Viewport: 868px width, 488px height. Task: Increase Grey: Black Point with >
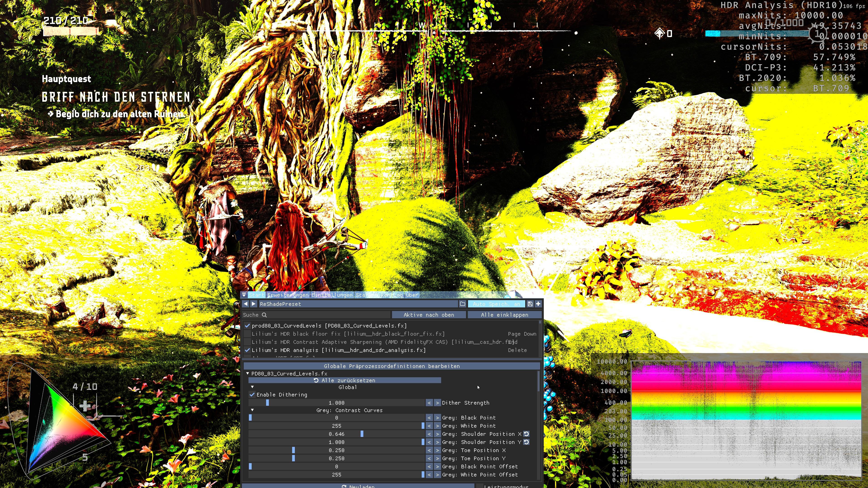pos(437,418)
